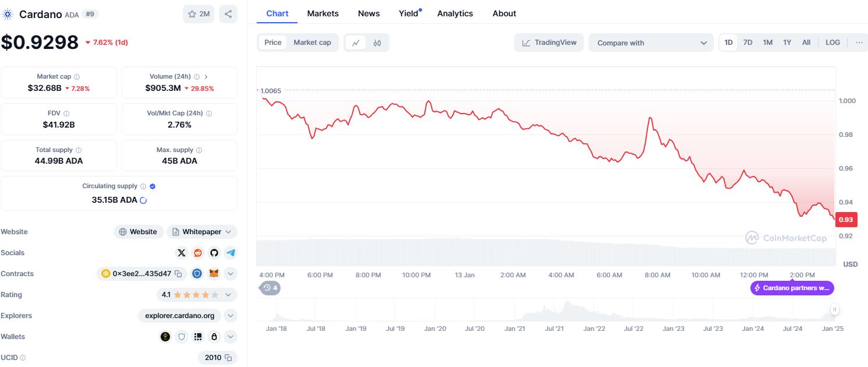Image resolution: width=868 pixels, height=367 pixels.
Task: Go to the News tab
Action: click(369, 13)
